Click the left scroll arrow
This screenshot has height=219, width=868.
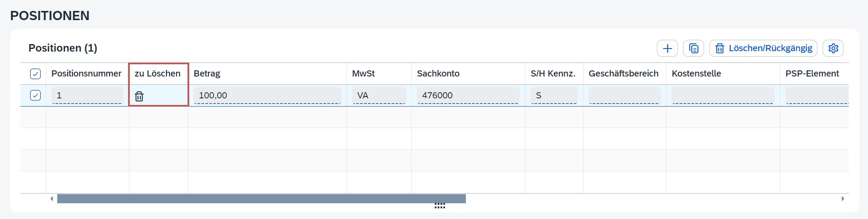click(52, 199)
